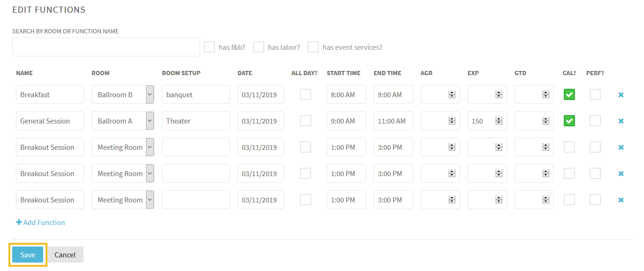
Task: Enable PERF for General Session
Action: [595, 121]
